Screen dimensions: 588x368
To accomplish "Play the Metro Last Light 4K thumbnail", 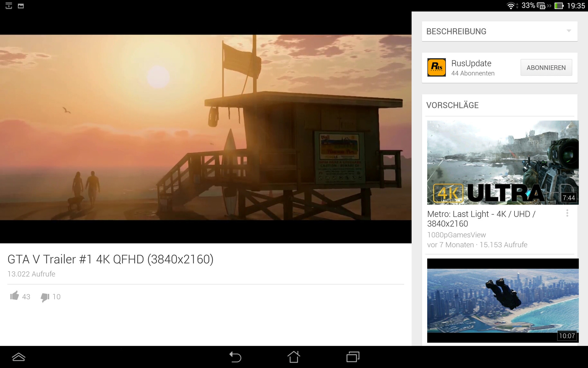I will coord(503,163).
